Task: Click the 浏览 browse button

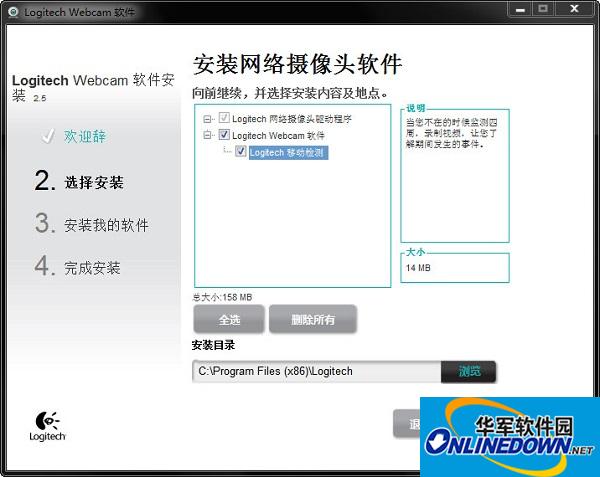Action: pos(469,371)
